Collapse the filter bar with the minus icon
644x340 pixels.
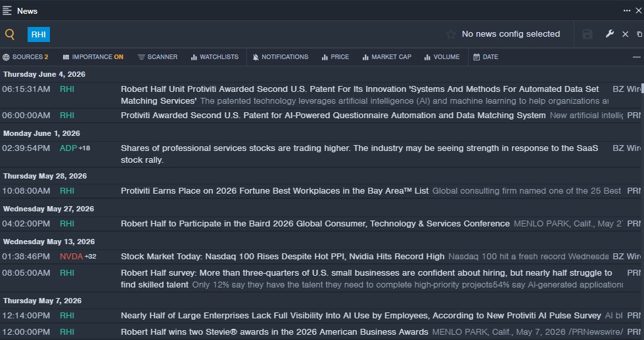[x=637, y=57]
